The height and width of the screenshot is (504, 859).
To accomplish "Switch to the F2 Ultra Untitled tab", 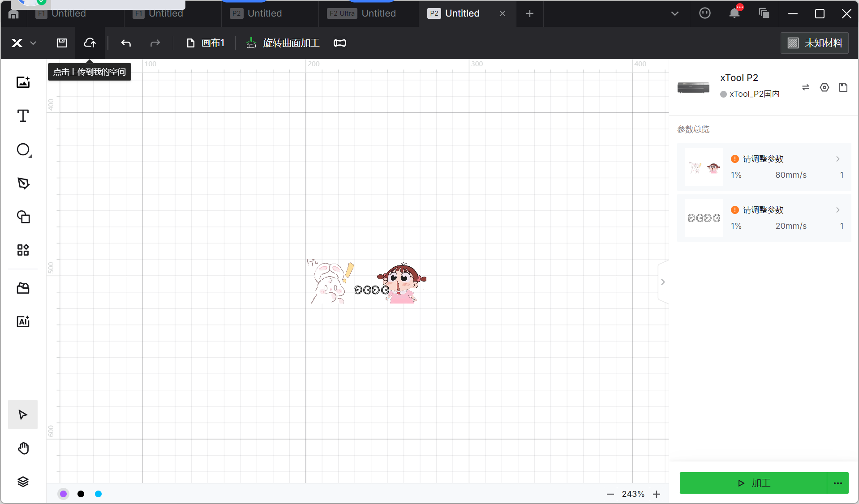I will coord(362,13).
